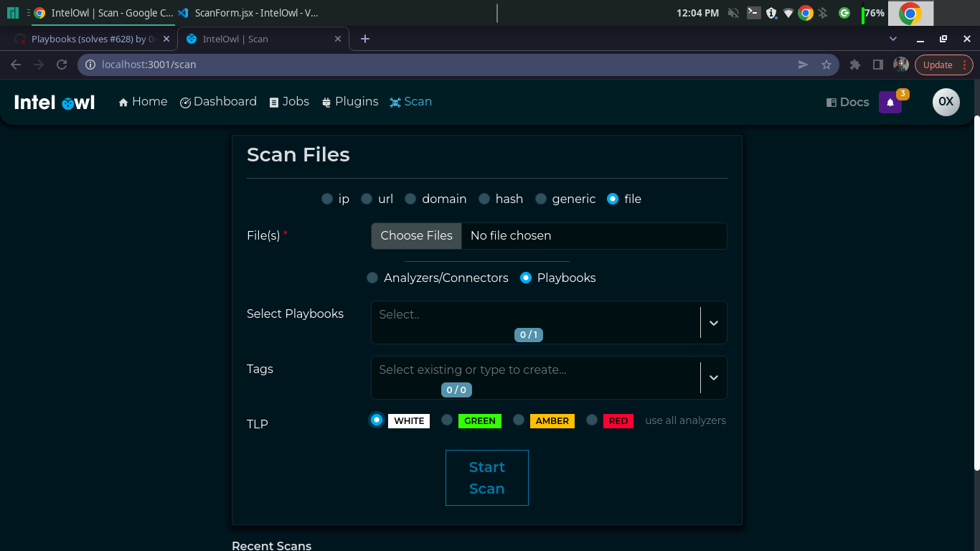The height and width of the screenshot is (551, 980).
Task: Switch to the IntelOwl | Scan tab
Action: (263, 39)
